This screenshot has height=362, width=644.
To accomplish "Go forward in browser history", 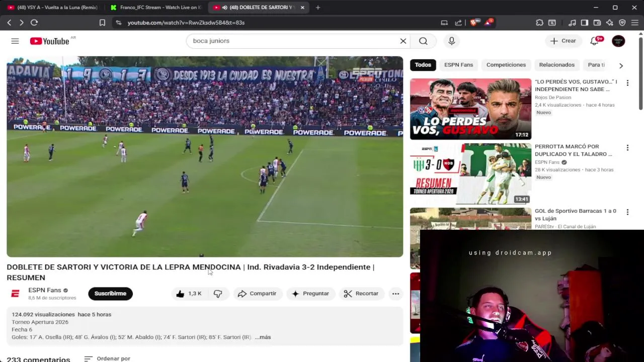I will tap(21, 23).
